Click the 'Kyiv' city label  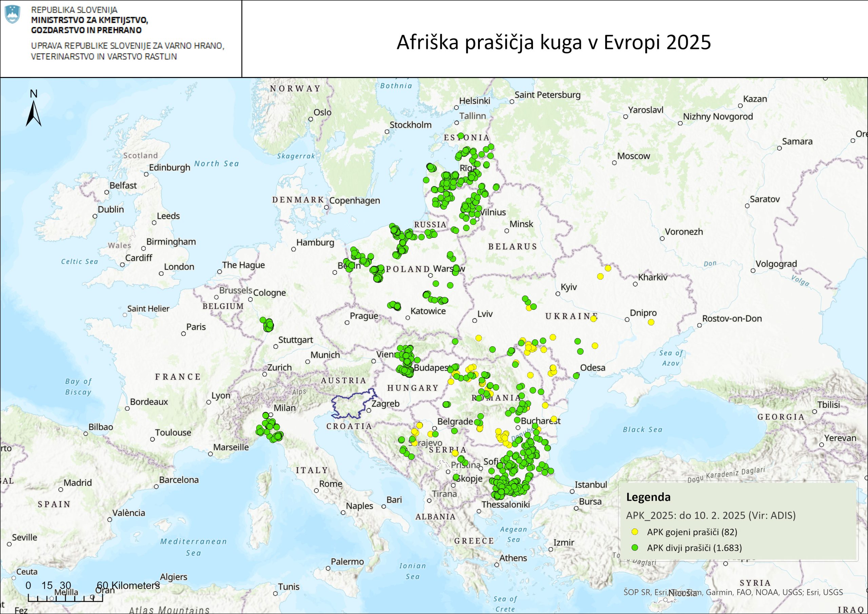(x=569, y=287)
